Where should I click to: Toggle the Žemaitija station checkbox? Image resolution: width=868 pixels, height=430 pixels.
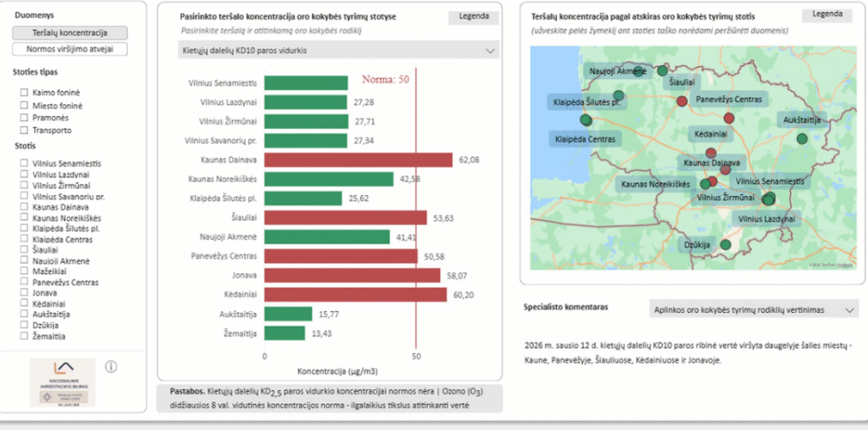(24, 337)
